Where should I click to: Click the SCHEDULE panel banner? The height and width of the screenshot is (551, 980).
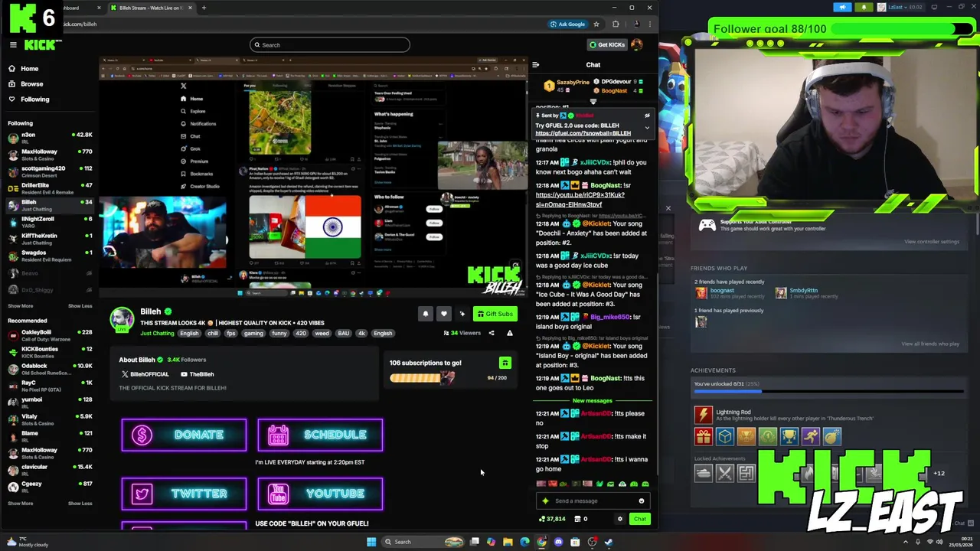(x=320, y=435)
